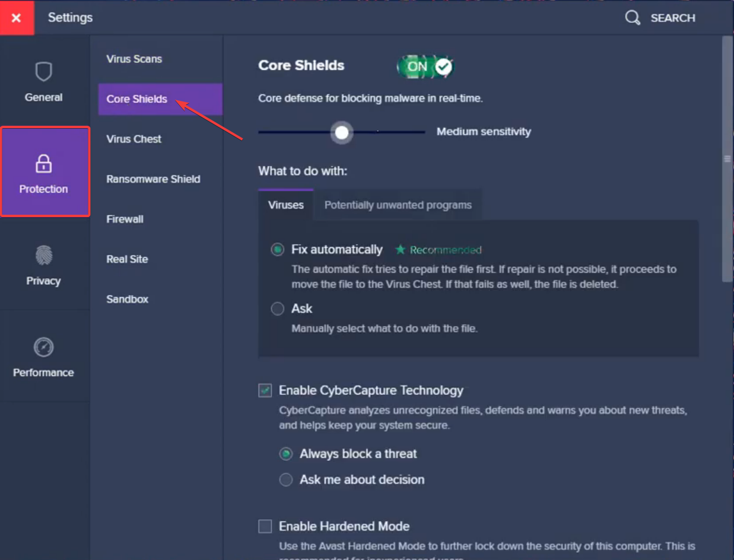Uncheck Enable CyberCapture Technology

point(265,390)
